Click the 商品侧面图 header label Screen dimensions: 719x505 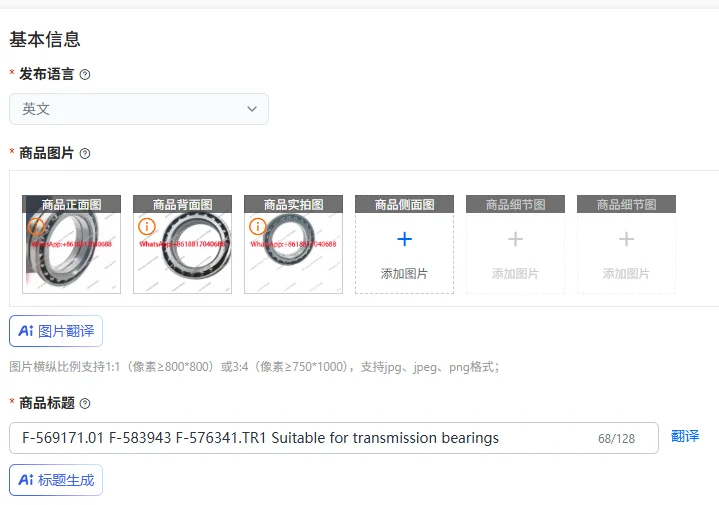click(x=404, y=204)
